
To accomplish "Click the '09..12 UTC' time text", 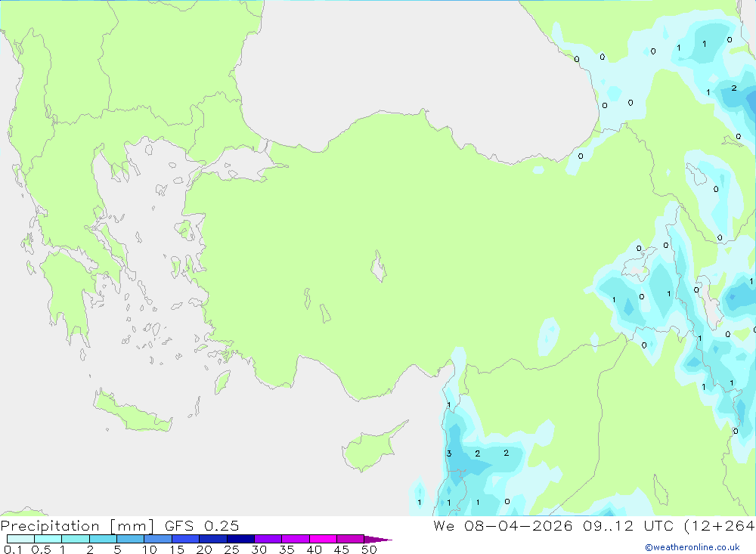I will tap(628, 525).
